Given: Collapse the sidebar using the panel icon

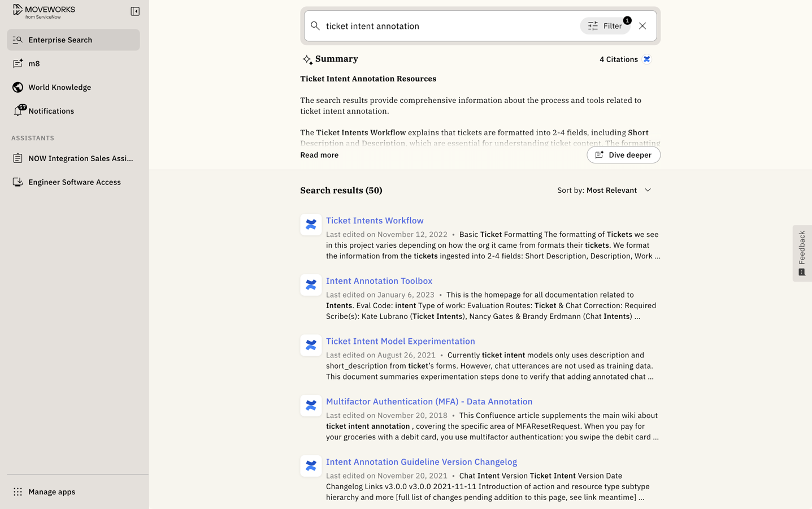Looking at the screenshot, I should pos(134,10).
